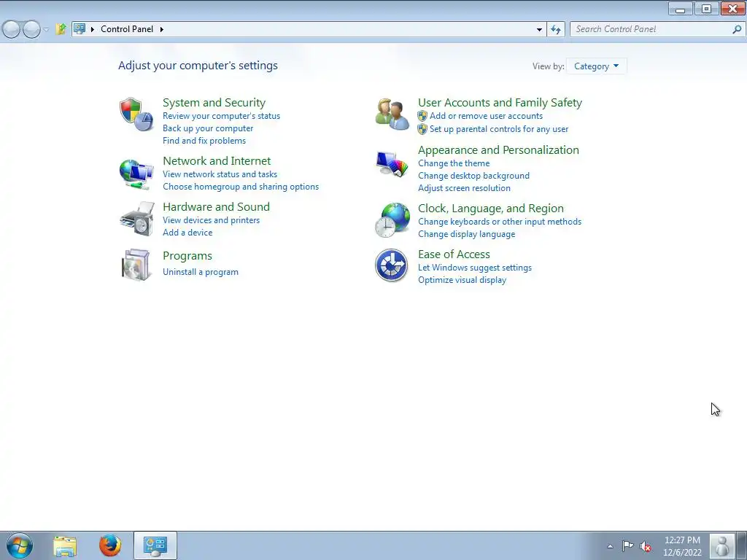Click the user picture tray icon

tap(721, 545)
